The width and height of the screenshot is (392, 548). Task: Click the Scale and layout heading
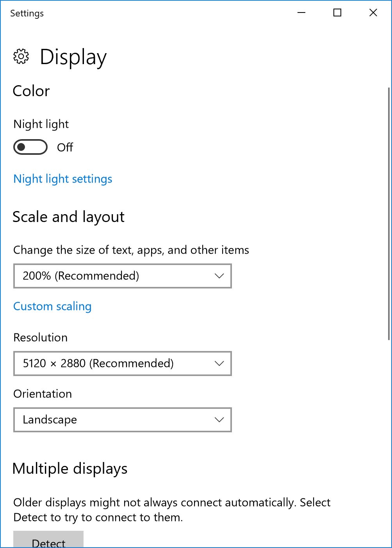click(x=69, y=217)
